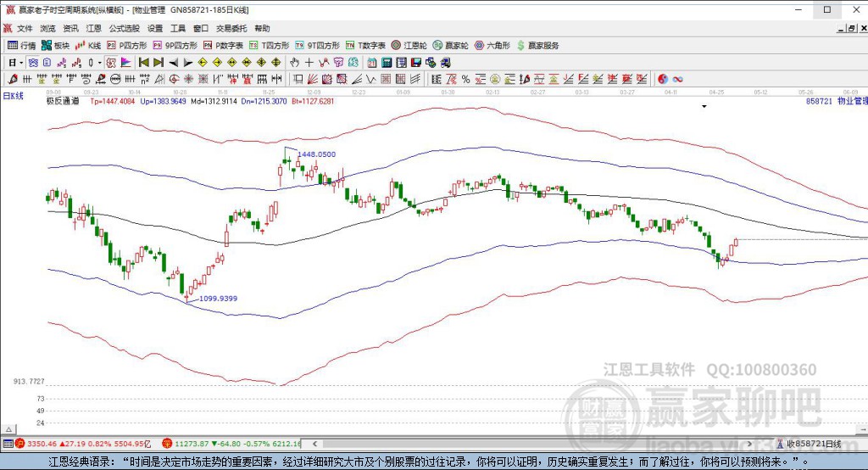Click the up-triangle button at chart bottom-left
This screenshot has height=470, width=868.
click(x=8, y=429)
